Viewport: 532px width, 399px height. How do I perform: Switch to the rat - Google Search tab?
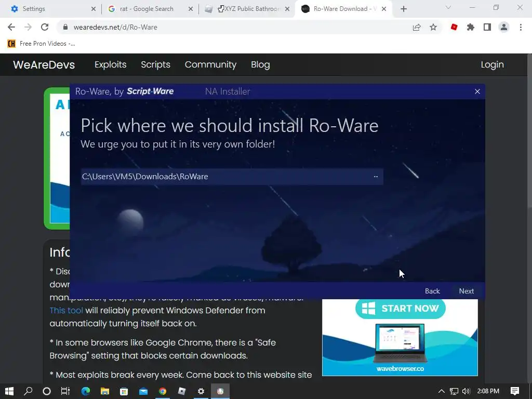150,9
